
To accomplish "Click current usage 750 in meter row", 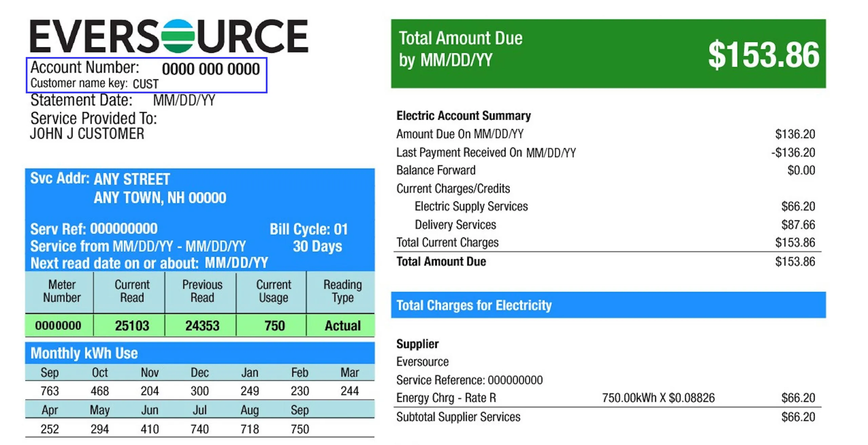I will pyautogui.click(x=275, y=326).
